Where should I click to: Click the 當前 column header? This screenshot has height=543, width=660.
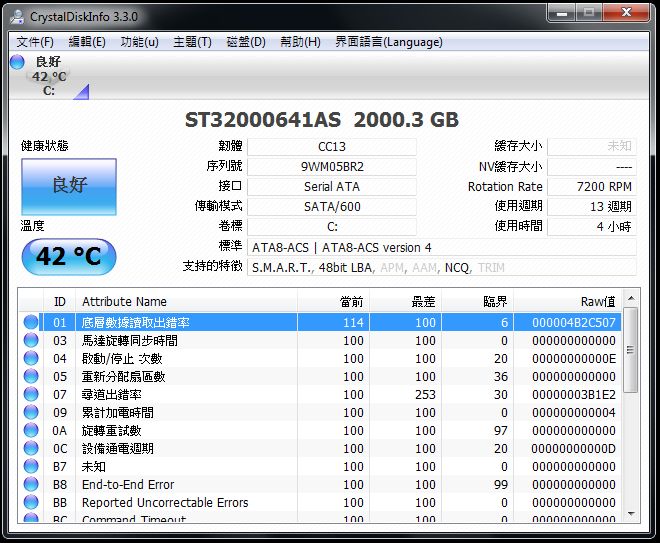point(333,301)
